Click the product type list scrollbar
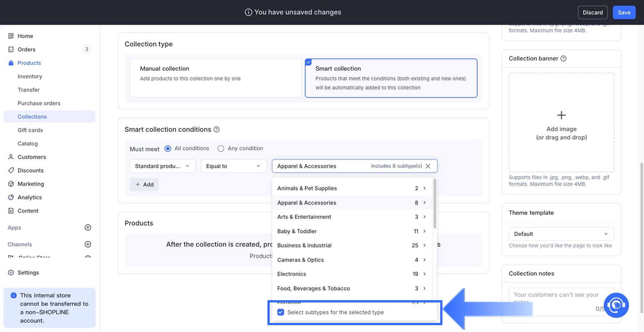The height and width of the screenshot is (332, 644). tap(435, 205)
